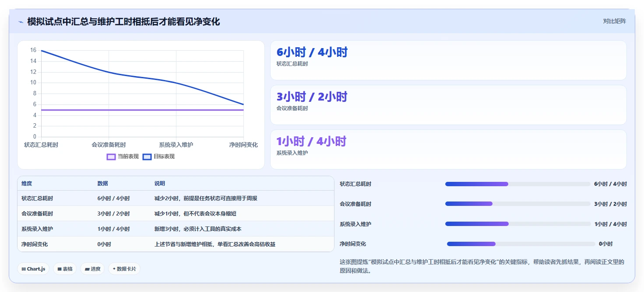Image resolution: width=644 pixels, height=292 pixels.
Task: Click 会议准备耗时 caption in the second card
Action: [x=292, y=108]
